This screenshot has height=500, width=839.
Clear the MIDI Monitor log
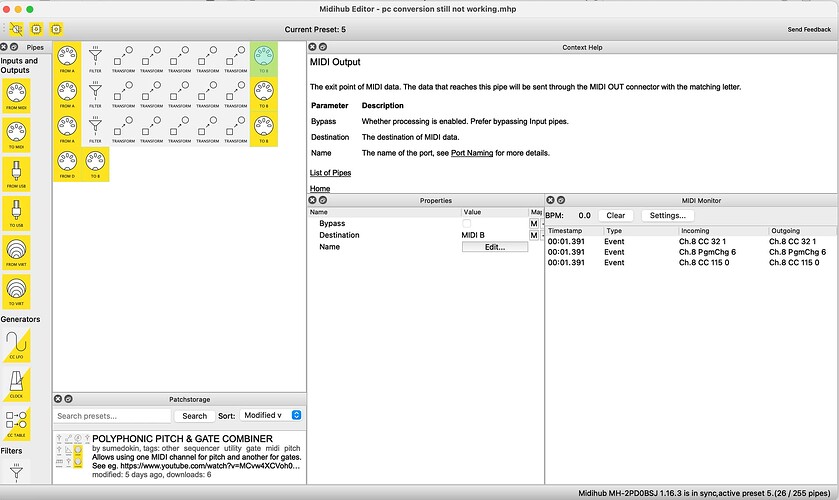coord(616,215)
